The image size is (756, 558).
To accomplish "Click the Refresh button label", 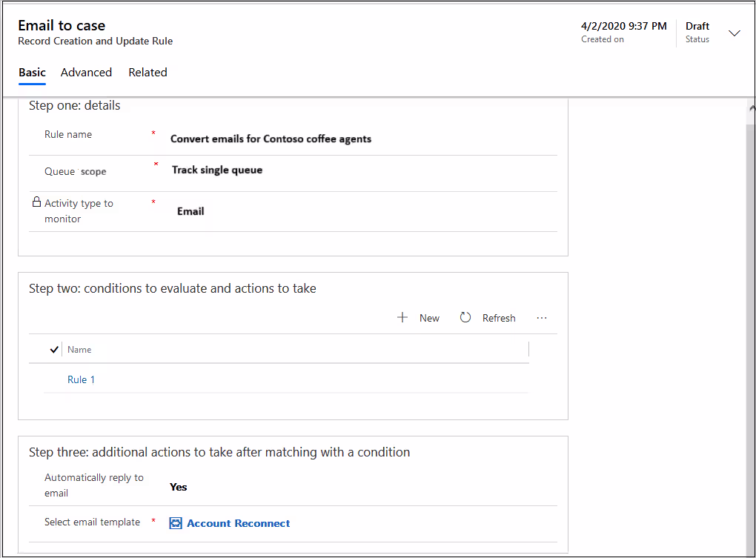I will 499,318.
